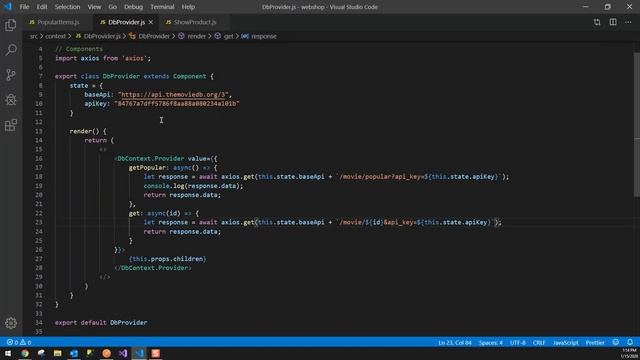640x360 pixels.
Task: Open the orange round app in taskbar
Action: click(x=107, y=353)
